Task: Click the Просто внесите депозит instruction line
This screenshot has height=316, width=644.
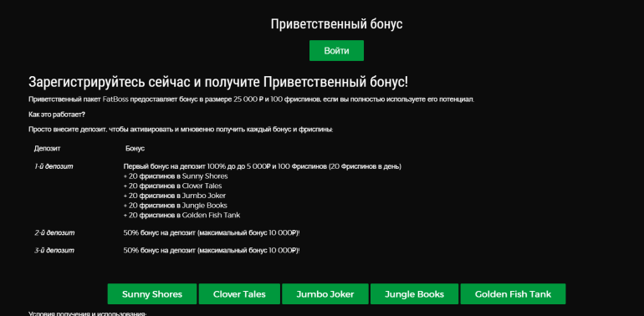Action: click(181, 130)
